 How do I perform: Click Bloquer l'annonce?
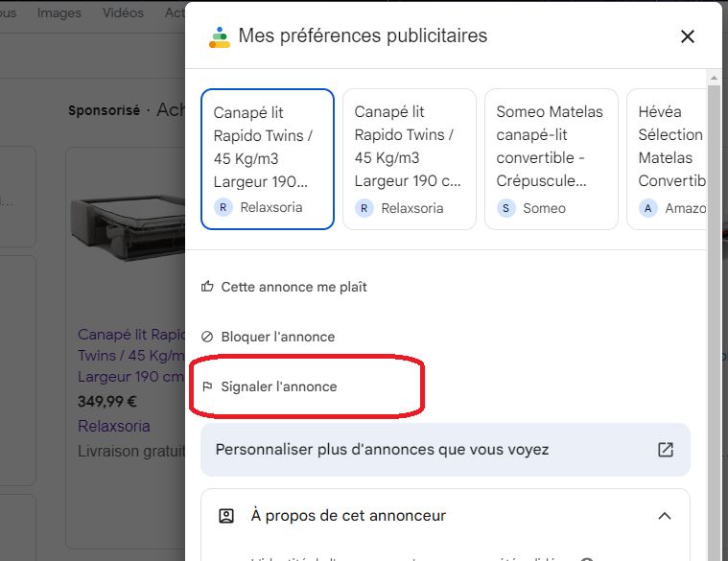coord(277,337)
